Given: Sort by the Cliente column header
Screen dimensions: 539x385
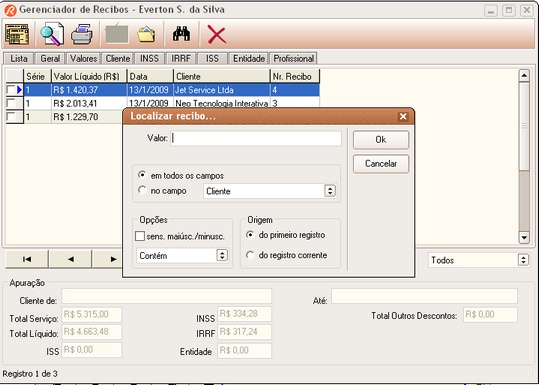Looking at the screenshot, I should coord(222,76).
